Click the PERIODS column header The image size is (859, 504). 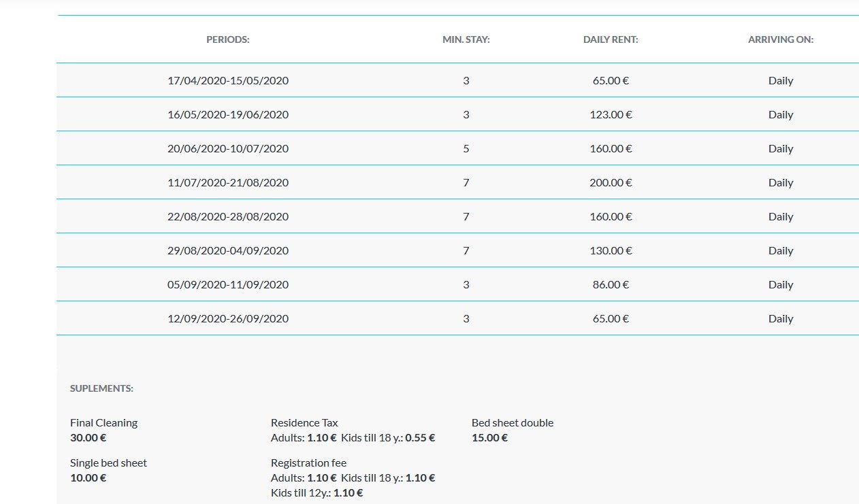(x=228, y=39)
